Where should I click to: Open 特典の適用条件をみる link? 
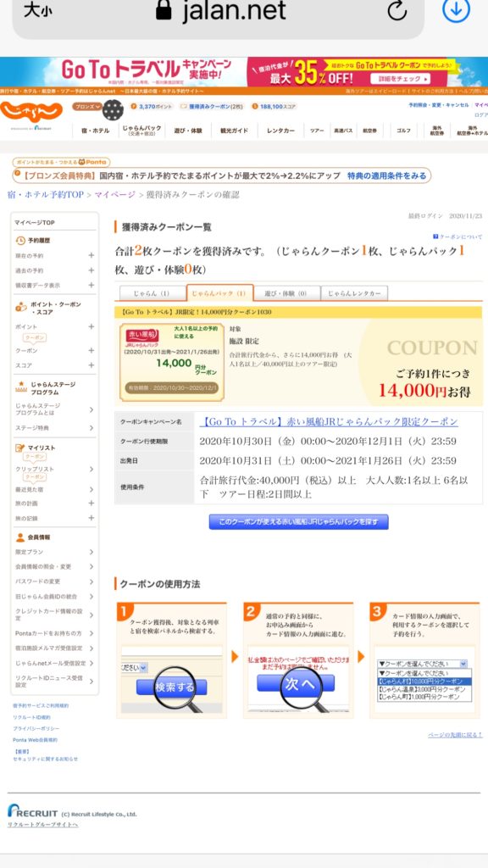coord(386,176)
